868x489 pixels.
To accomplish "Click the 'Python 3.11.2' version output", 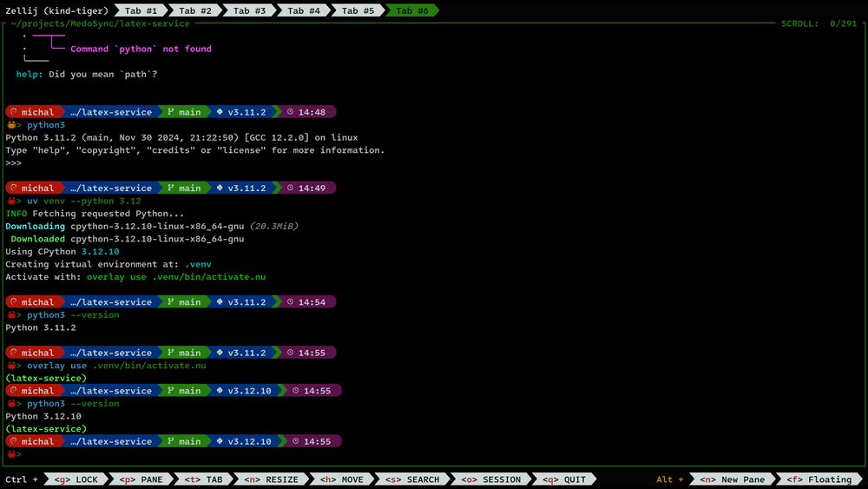I will click(41, 327).
